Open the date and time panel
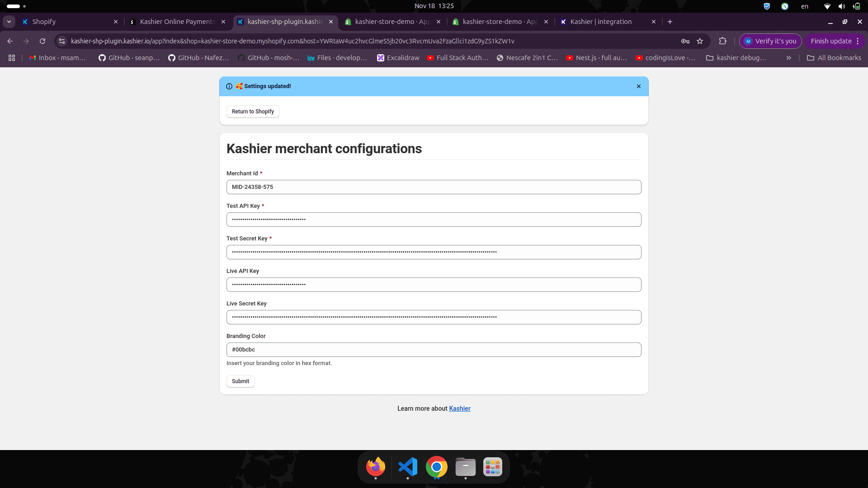The width and height of the screenshot is (868, 488). click(x=434, y=6)
